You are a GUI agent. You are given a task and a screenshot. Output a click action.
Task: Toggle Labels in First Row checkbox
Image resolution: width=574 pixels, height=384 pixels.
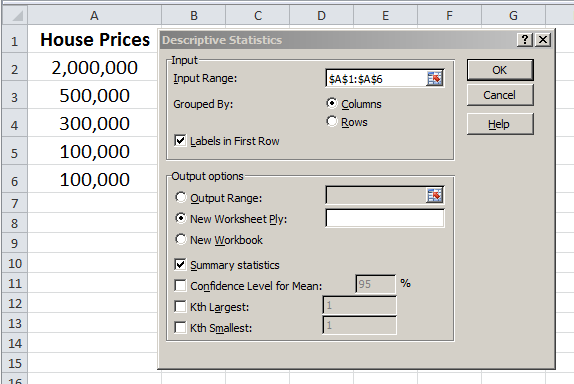coord(180,140)
